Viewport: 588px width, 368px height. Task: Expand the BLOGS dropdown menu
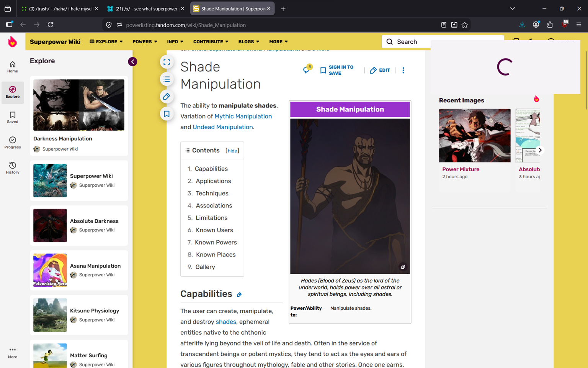click(x=249, y=42)
